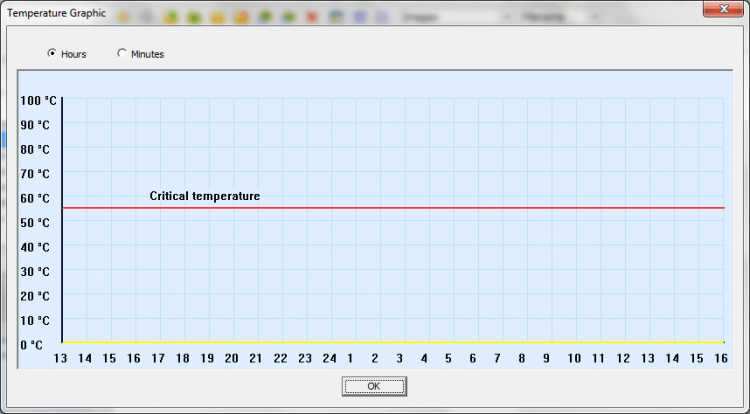This screenshot has height=414, width=750.
Task: Click the 0 °C axis label
Action: pos(33,345)
